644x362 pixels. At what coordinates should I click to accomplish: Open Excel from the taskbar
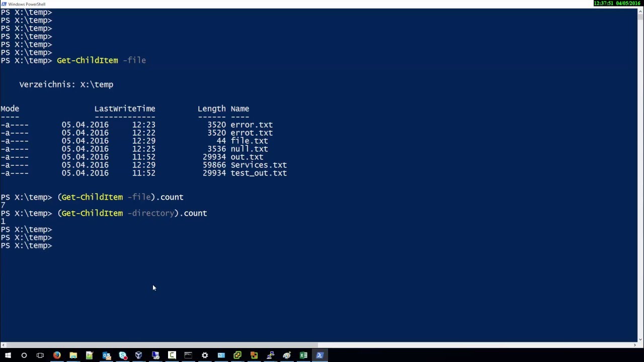(x=303, y=355)
